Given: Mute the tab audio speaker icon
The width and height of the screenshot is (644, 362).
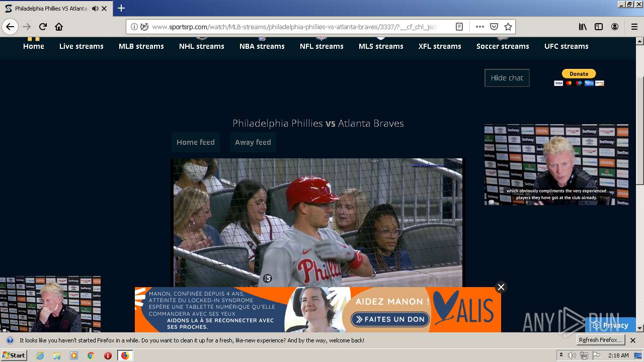Looking at the screenshot, I should pyautogui.click(x=96, y=9).
